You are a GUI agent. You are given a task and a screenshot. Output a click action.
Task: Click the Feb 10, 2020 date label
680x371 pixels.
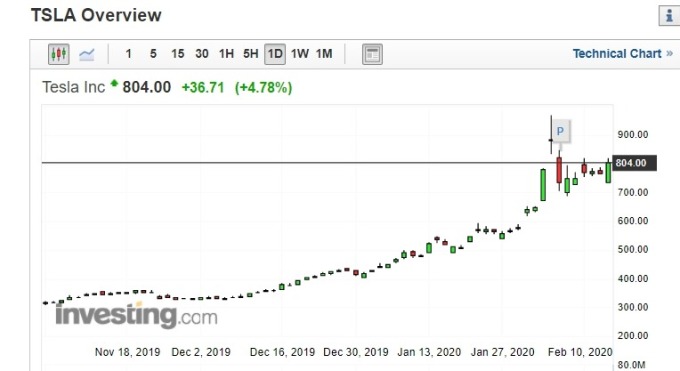(x=580, y=352)
